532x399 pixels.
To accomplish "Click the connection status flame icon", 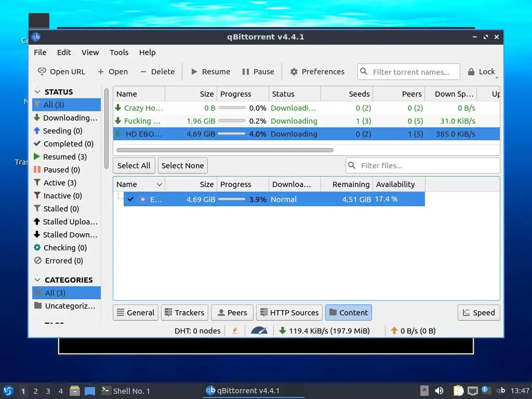I will point(235,331).
